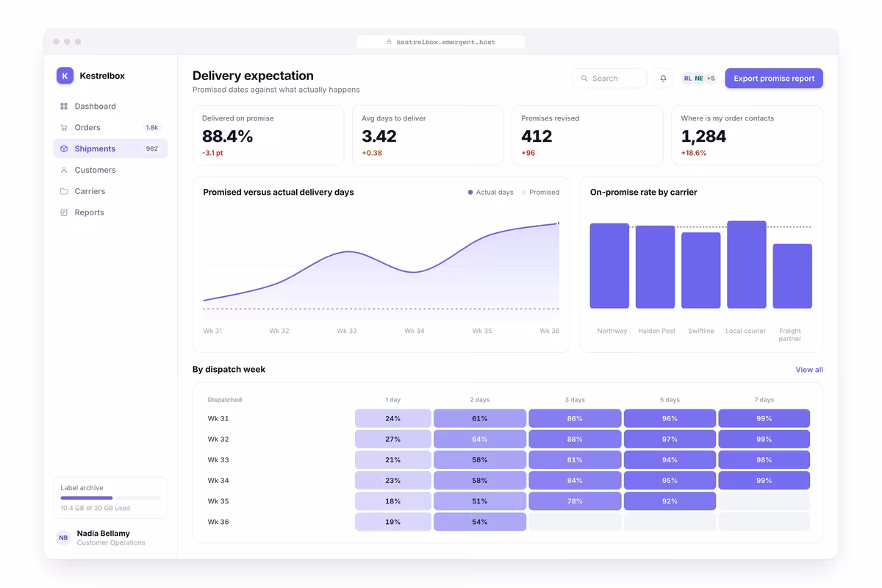Viewport: 882px width, 588px height.
Task: Click the search magnifier icon
Action: click(x=584, y=79)
